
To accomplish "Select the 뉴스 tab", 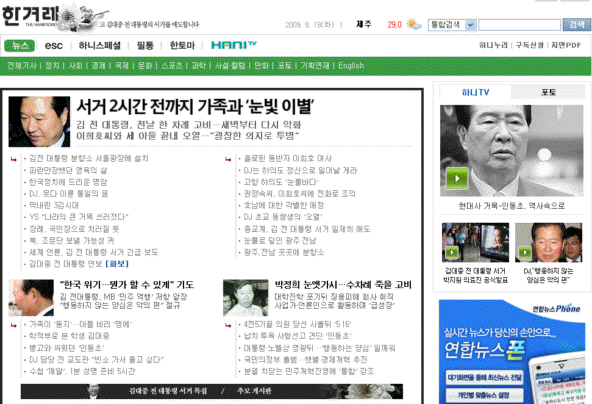I will pos(20,45).
